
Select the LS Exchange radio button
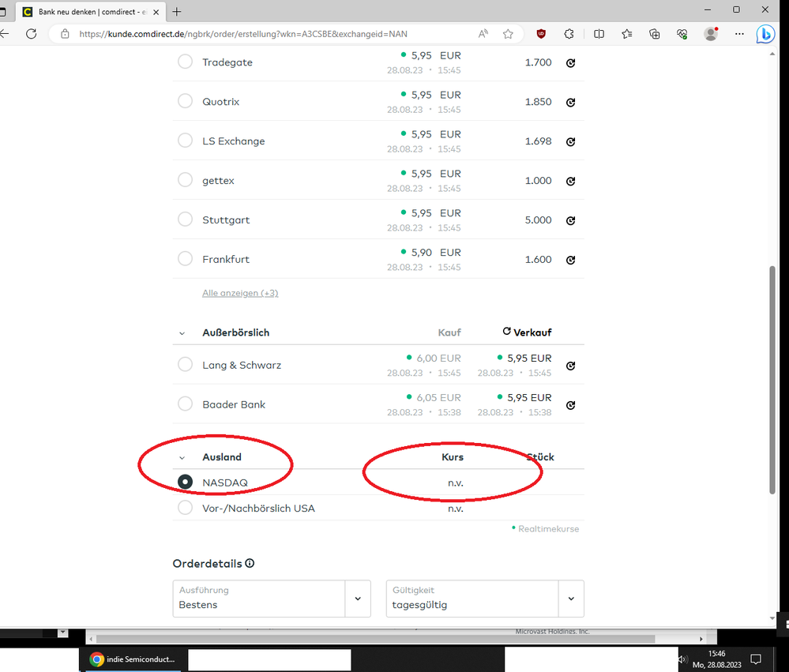coord(185,140)
